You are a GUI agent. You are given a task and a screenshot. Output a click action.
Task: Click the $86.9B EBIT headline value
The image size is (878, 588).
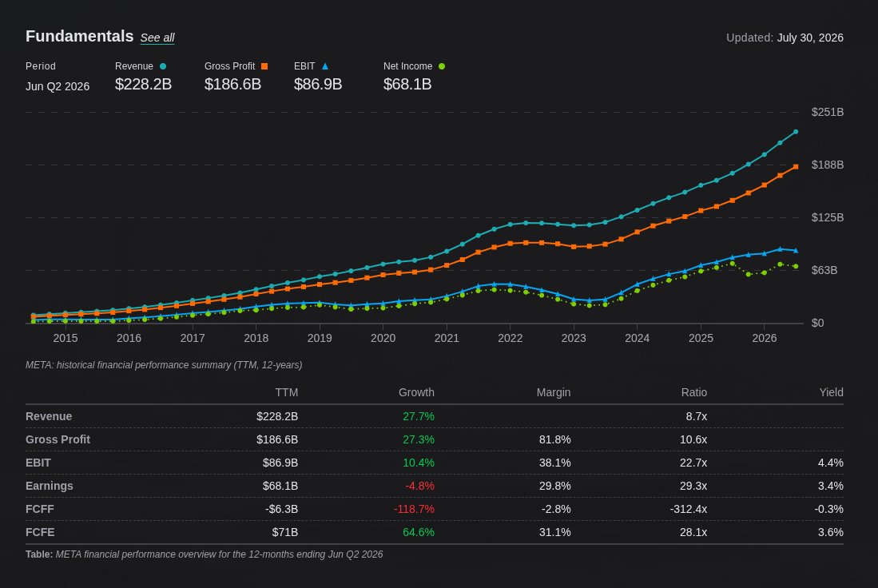point(318,84)
